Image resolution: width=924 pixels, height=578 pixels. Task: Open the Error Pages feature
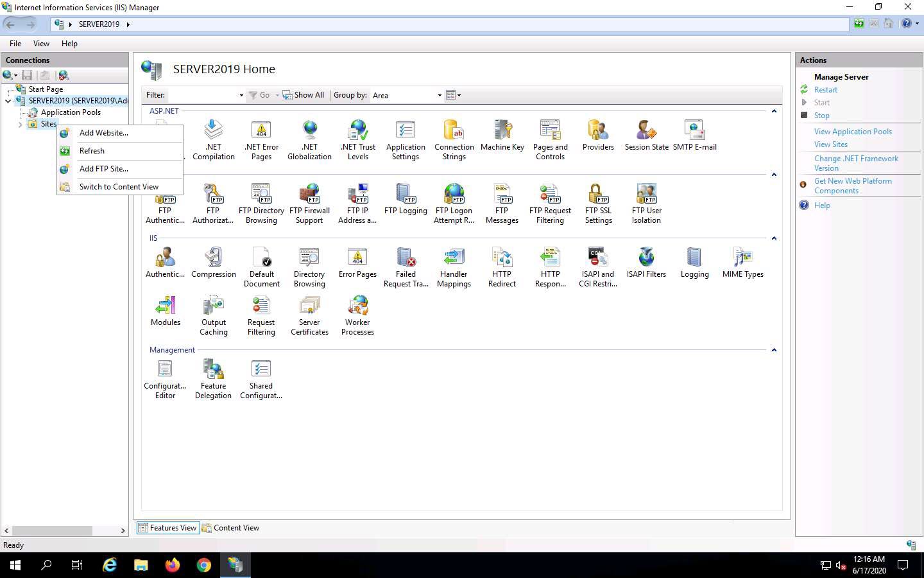coord(357,262)
